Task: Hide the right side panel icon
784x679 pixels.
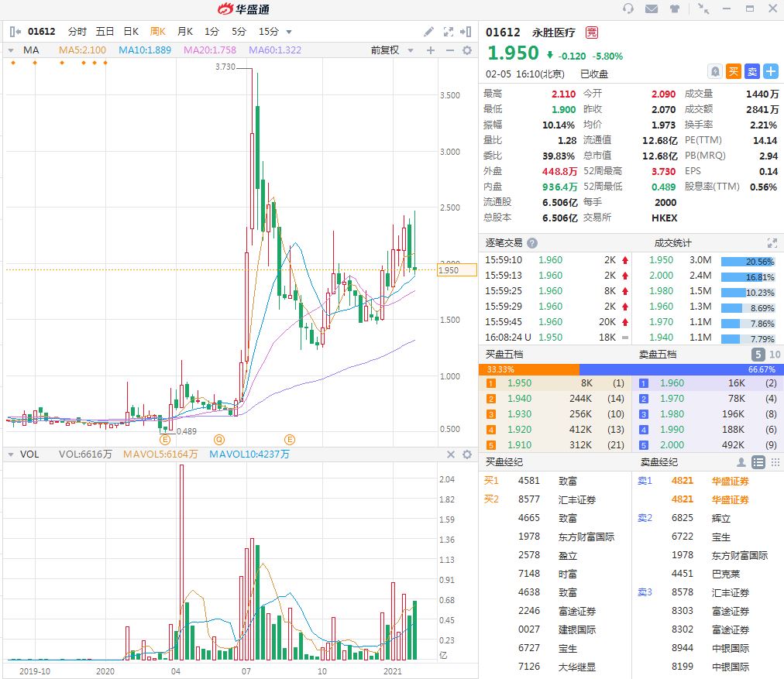Action: (x=466, y=32)
